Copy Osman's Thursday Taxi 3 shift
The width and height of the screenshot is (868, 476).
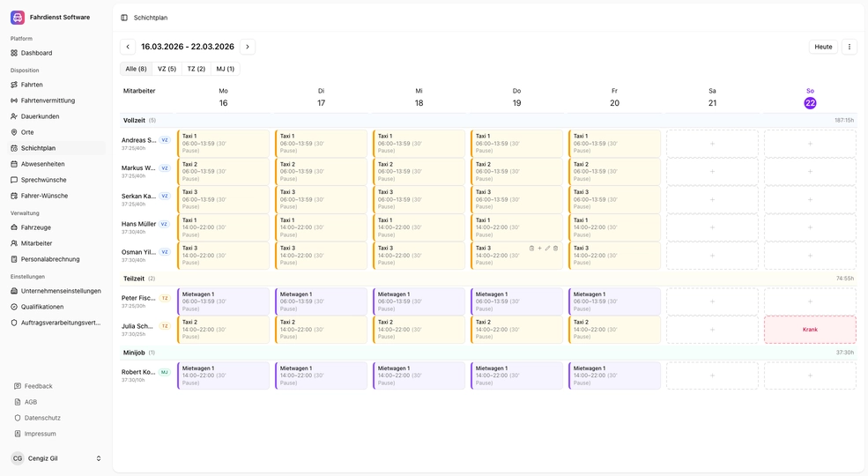[531, 249]
